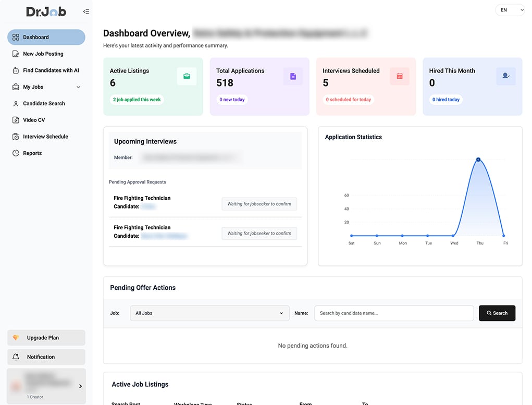Open the EN language dropdown
The width and height of the screenshot is (532, 405).
(x=510, y=10)
